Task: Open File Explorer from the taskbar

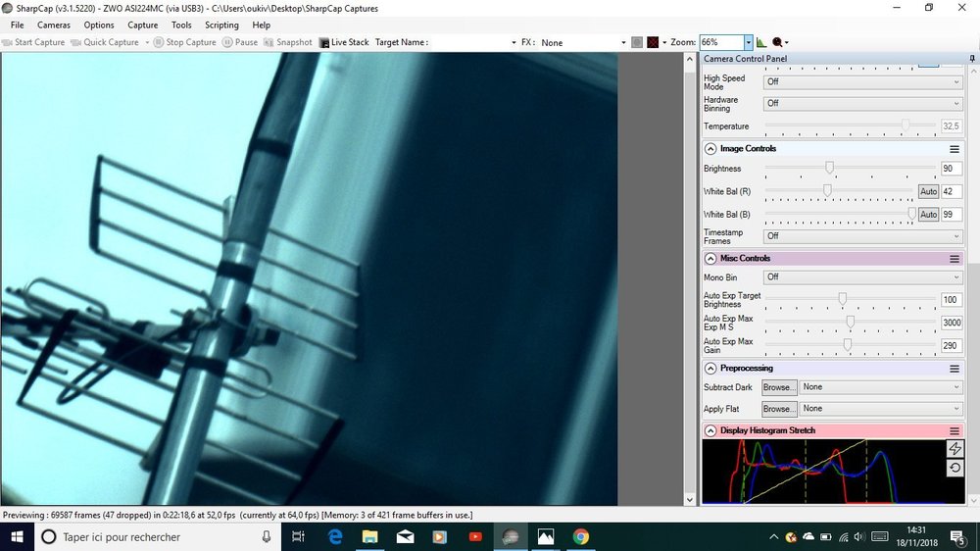Action: (x=370, y=536)
